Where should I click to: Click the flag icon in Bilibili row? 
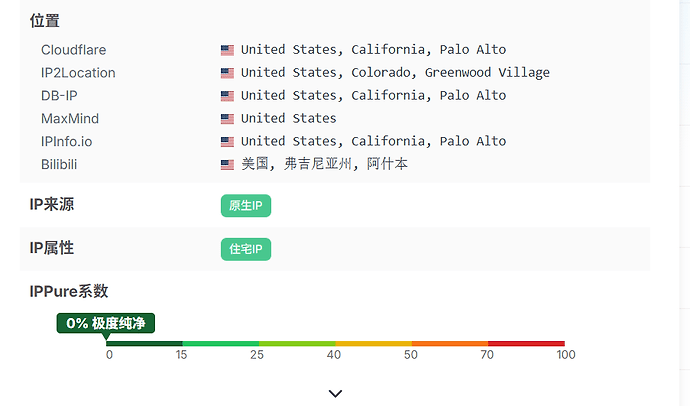227,165
